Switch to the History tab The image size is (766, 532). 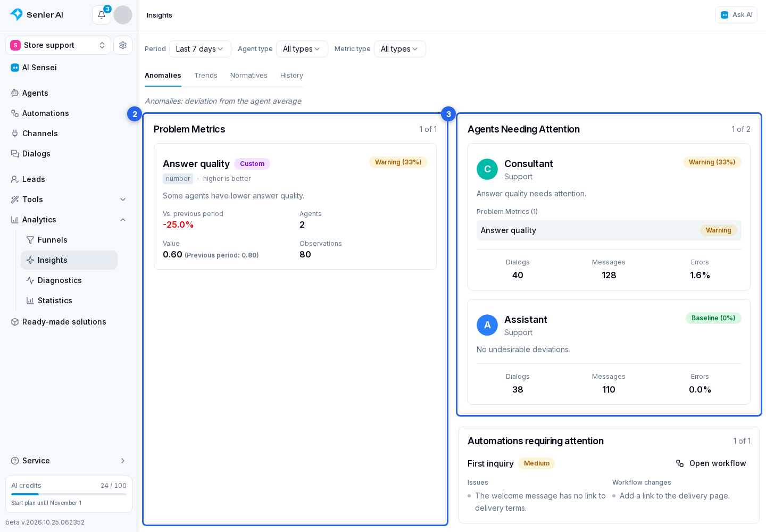point(292,76)
